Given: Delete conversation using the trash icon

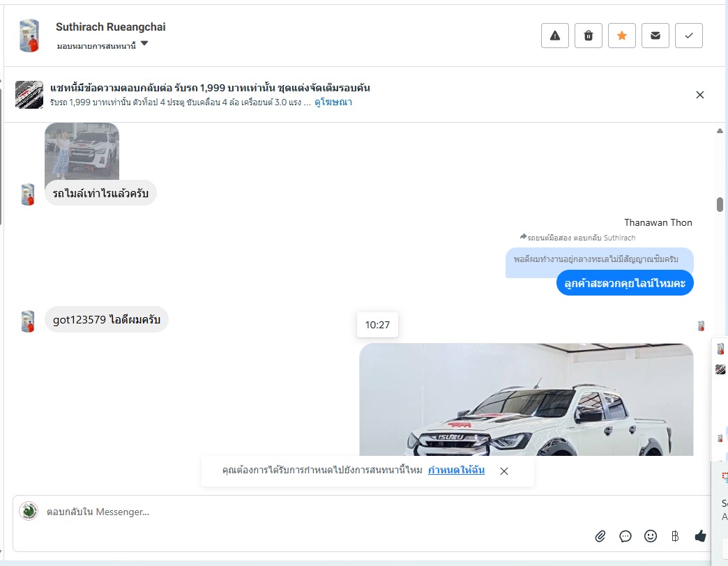Looking at the screenshot, I should click(589, 36).
